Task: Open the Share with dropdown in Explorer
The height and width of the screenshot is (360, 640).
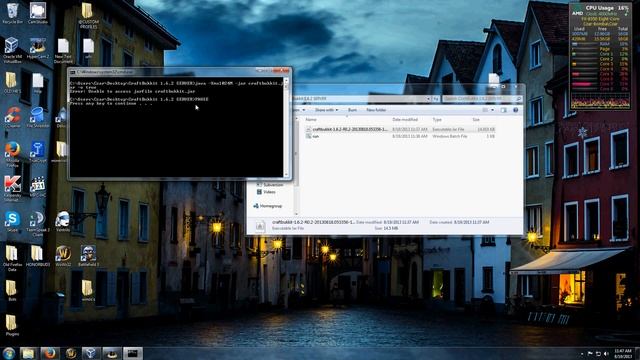Action: tap(326, 110)
